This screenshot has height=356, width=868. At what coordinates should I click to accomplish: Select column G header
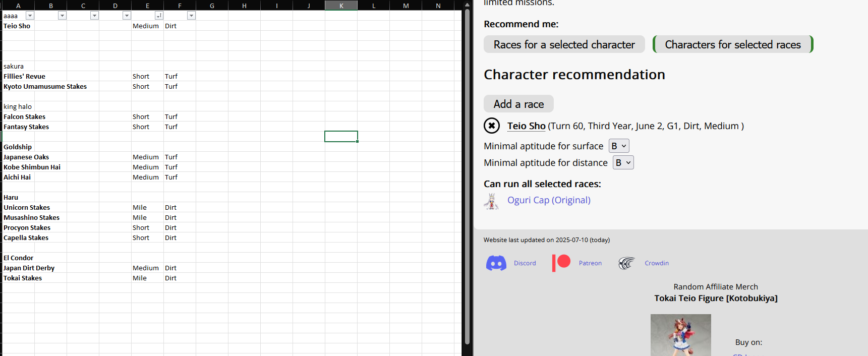tap(212, 6)
